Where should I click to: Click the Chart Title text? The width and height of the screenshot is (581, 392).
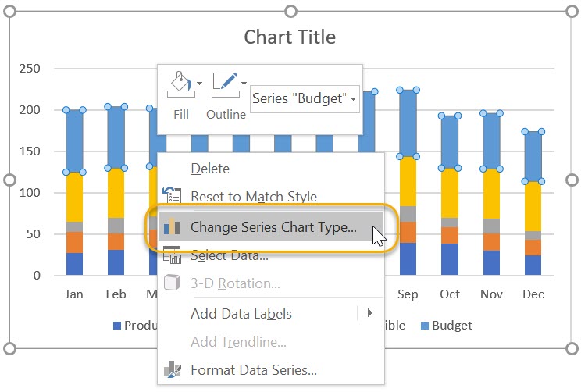pos(290,37)
